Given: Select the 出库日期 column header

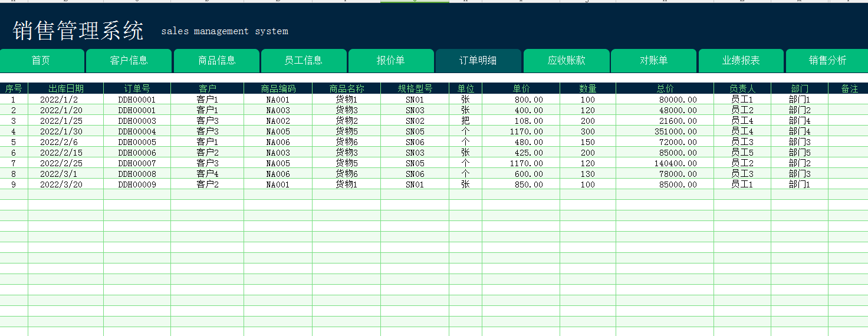Looking at the screenshot, I should (x=65, y=88).
